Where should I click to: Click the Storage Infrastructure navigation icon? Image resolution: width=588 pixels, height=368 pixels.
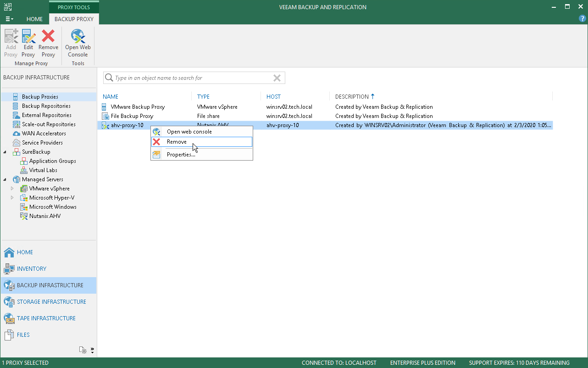[x=9, y=302]
